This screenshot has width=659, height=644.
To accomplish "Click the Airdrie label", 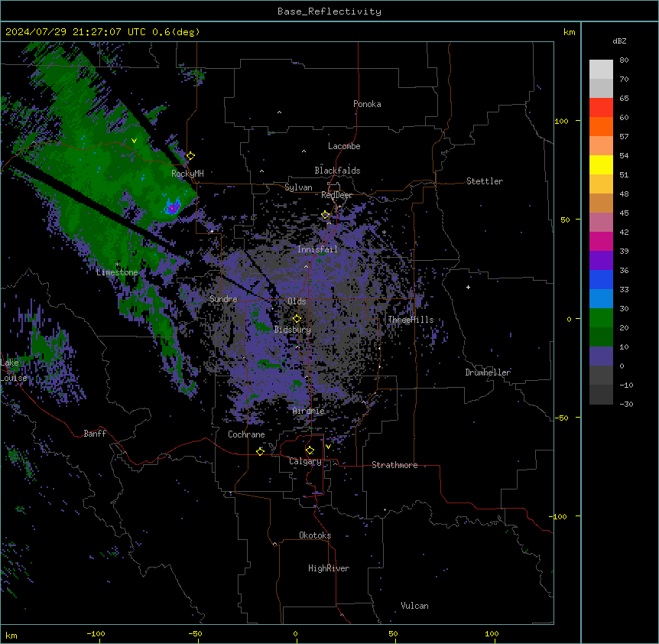I will 309,411.
